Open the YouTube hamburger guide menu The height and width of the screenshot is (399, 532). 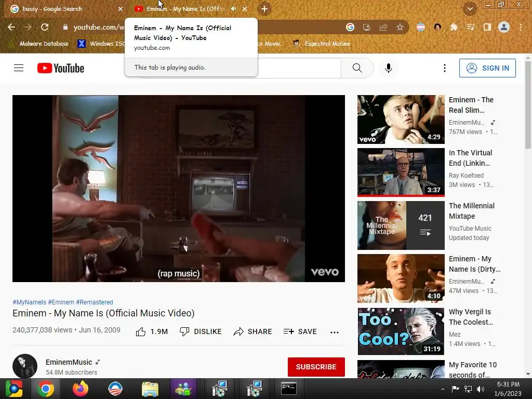click(19, 68)
